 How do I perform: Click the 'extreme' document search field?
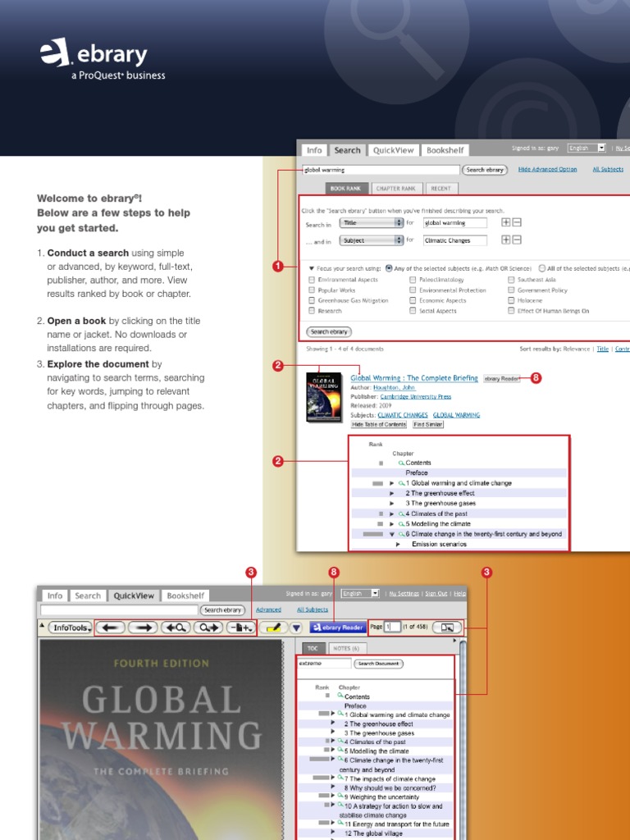click(325, 663)
